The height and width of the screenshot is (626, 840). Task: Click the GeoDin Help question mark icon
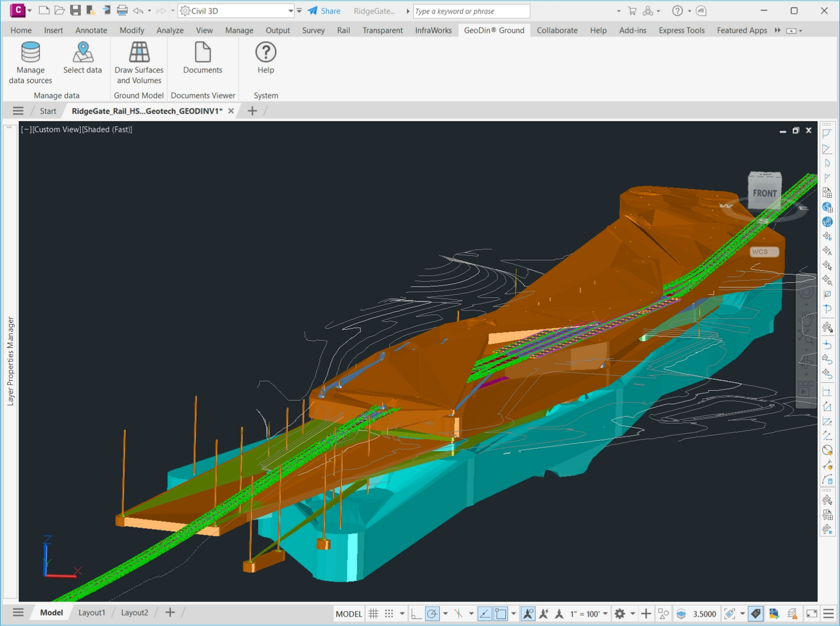click(x=265, y=53)
